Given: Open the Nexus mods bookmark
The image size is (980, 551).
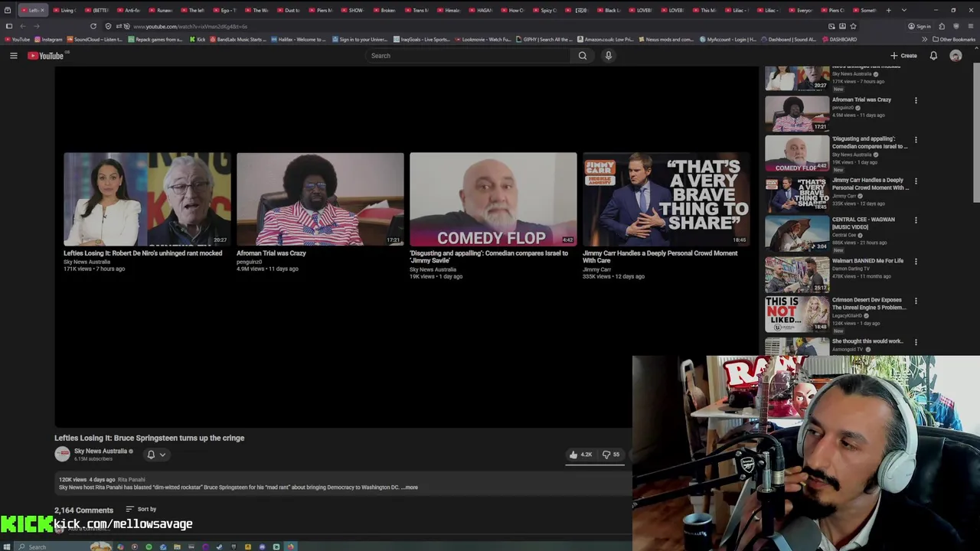Looking at the screenshot, I should 666,39.
